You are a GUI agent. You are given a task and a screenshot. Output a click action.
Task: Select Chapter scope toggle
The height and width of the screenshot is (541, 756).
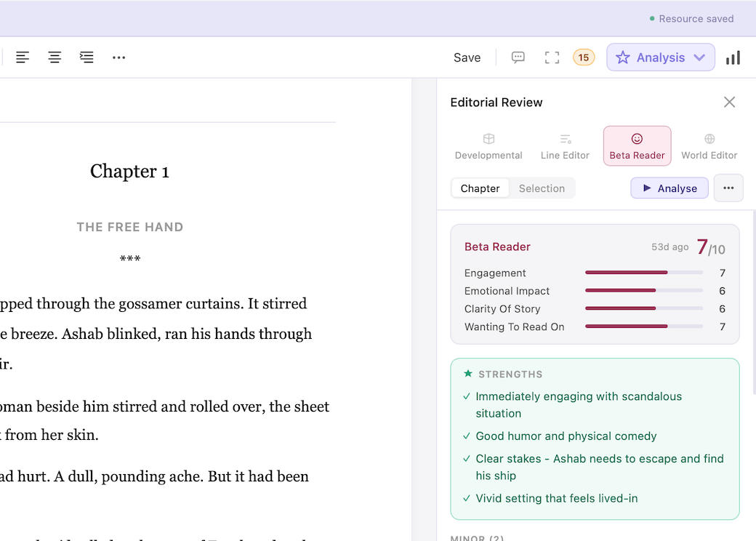(480, 188)
